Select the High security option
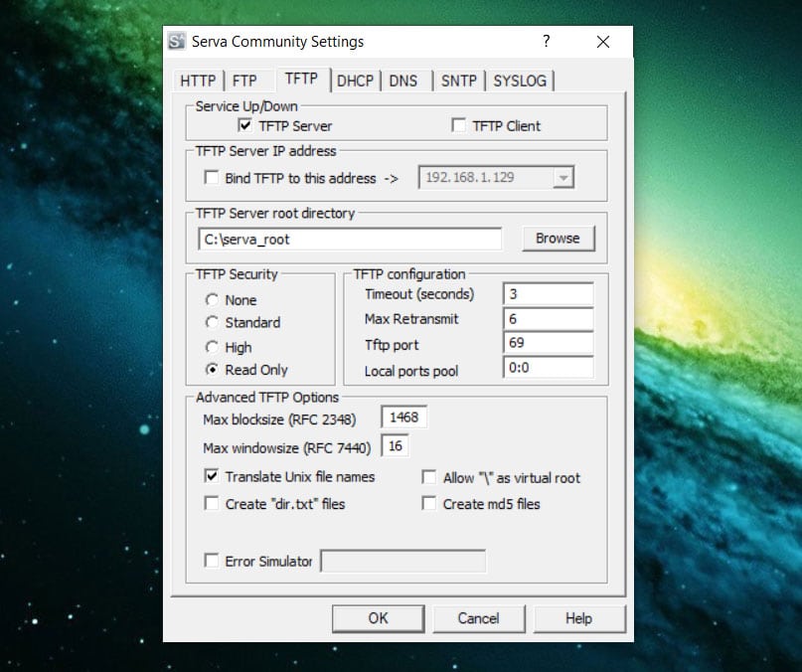 [212, 347]
